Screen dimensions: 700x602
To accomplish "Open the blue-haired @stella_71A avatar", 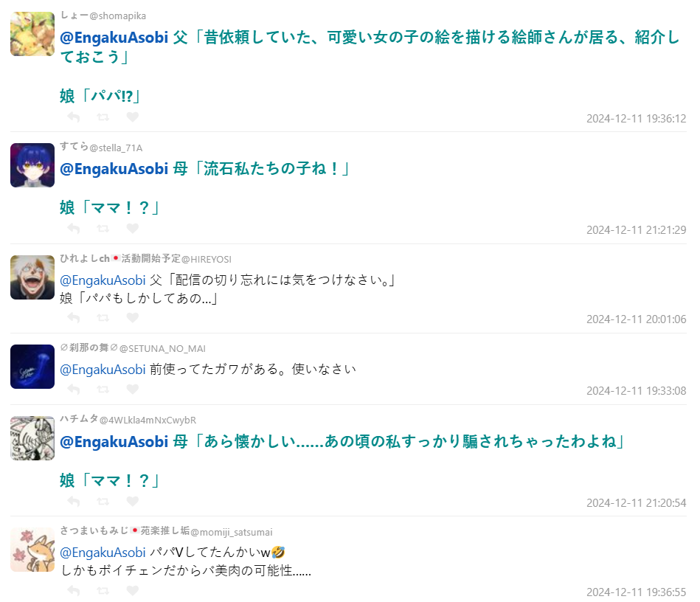I will point(32,165).
